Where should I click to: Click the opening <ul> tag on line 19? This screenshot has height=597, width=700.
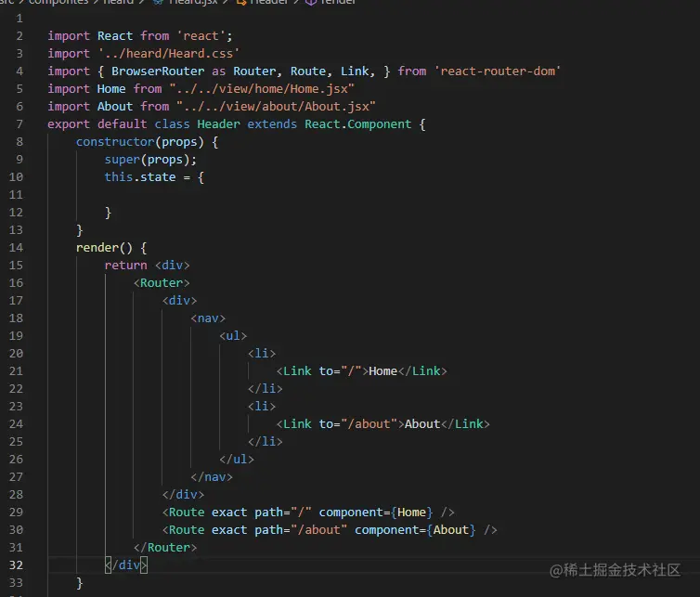pyautogui.click(x=233, y=336)
